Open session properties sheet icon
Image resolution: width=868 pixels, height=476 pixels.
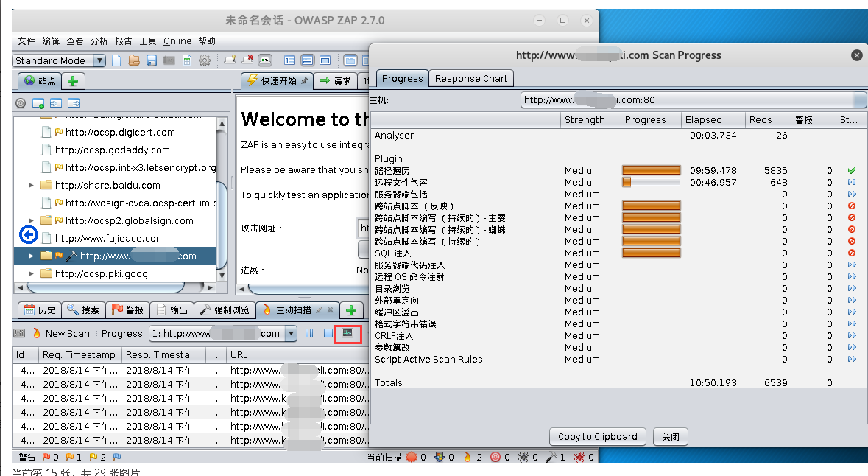tap(187, 60)
